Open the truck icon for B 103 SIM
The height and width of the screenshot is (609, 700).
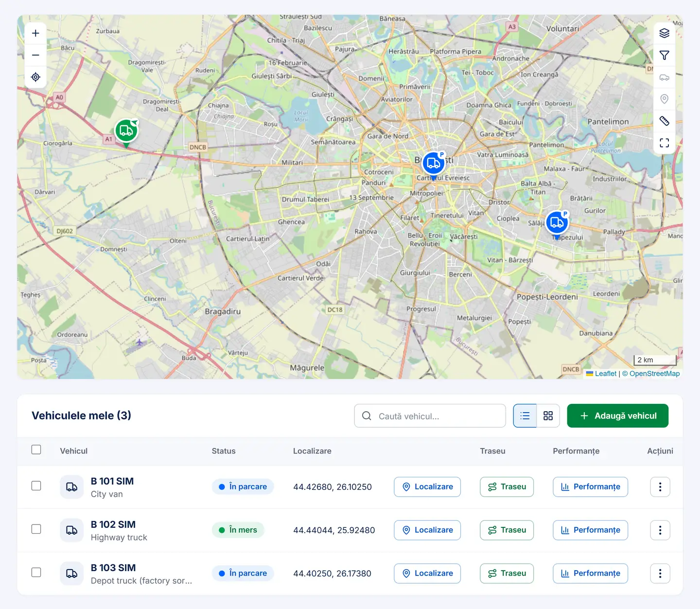[x=72, y=574]
